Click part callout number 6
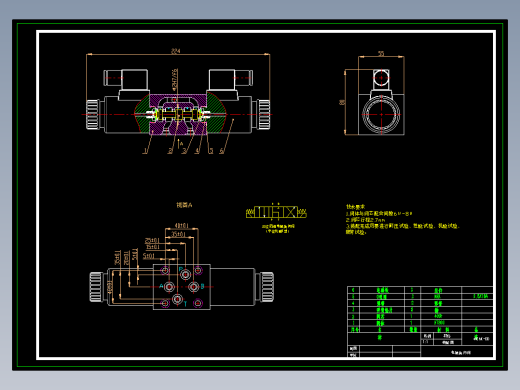The image size is (520, 390). pyautogui.click(x=221, y=151)
